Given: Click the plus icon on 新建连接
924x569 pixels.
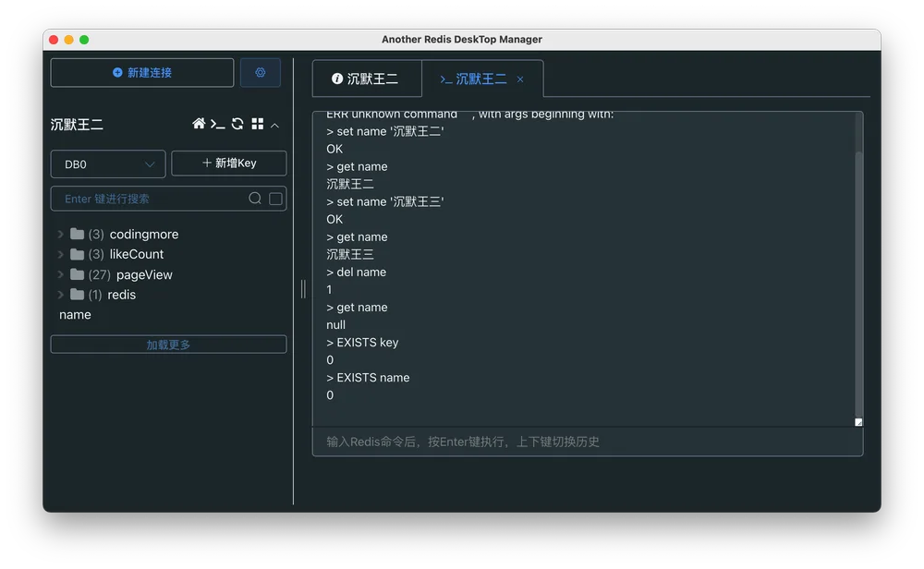Looking at the screenshot, I should point(117,72).
